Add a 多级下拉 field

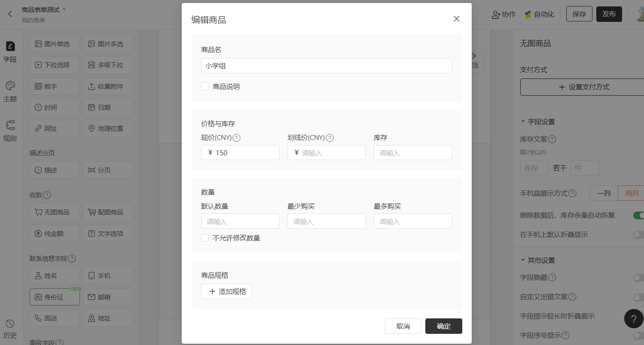[108, 65]
